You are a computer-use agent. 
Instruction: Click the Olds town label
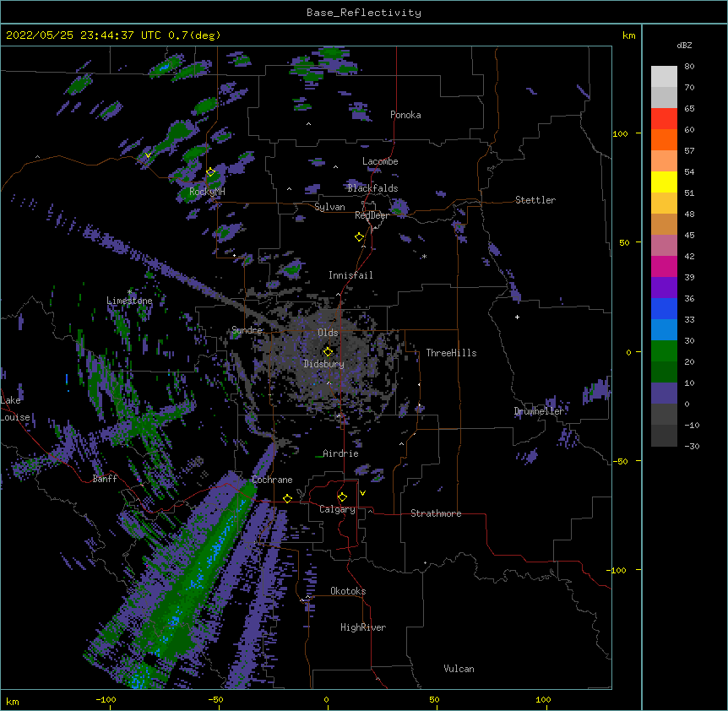(x=328, y=333)
